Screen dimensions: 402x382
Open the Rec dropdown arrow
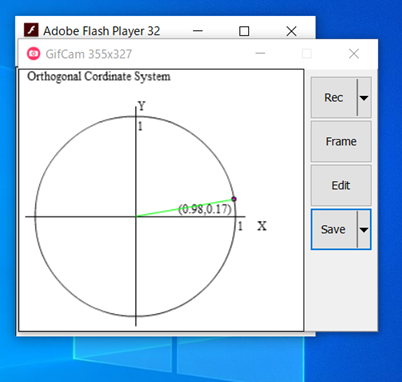tap(364, 98)
